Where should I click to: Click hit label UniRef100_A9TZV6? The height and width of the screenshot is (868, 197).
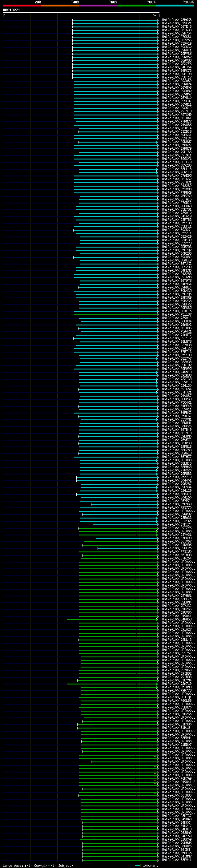click(176, 528)
